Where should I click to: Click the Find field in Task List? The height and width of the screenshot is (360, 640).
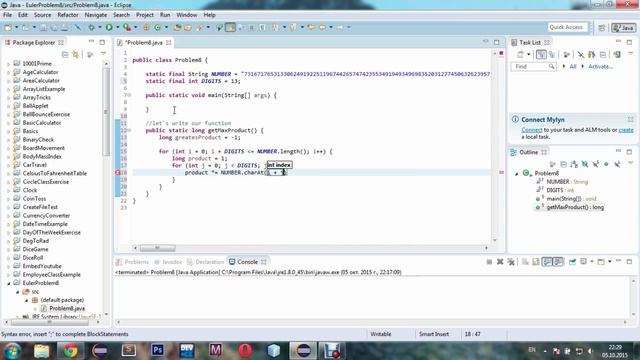point(533,66)
